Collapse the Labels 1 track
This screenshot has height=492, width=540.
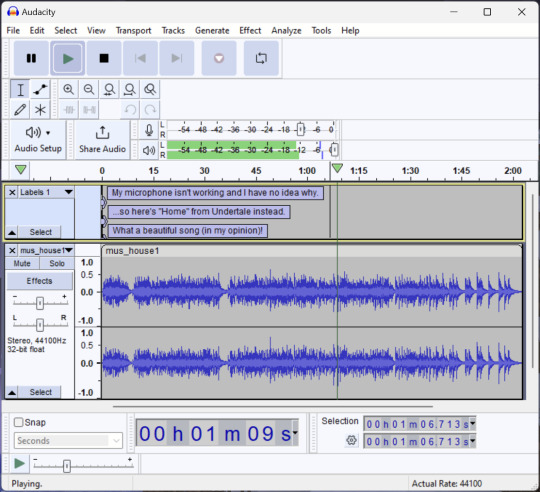pos(12,232)
